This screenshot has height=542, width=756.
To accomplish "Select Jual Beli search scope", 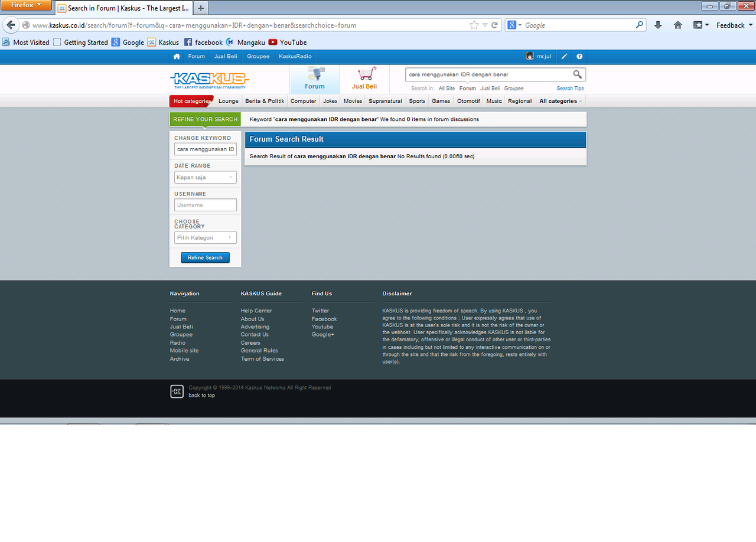I will click(x=490, y=89).
